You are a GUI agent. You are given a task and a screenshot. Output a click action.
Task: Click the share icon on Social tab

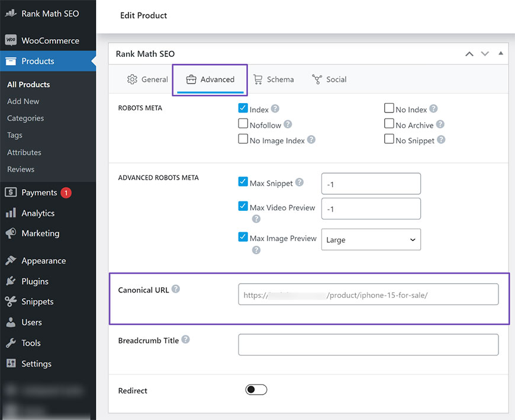(x=317, y=79)
